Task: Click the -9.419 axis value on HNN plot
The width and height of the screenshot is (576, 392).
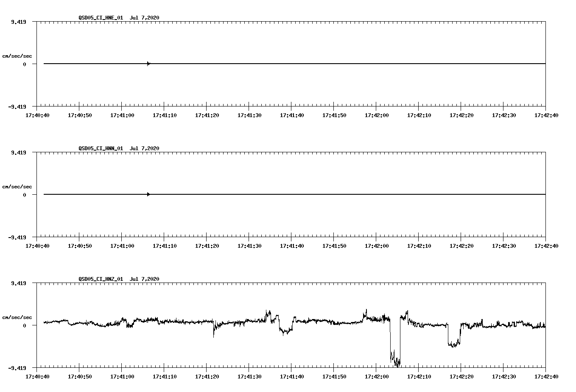Action: [x=17, y=237]
